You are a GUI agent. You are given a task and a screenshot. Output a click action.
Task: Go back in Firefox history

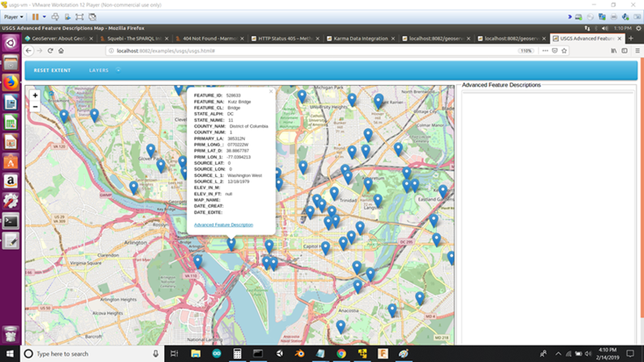coord(28,51)
